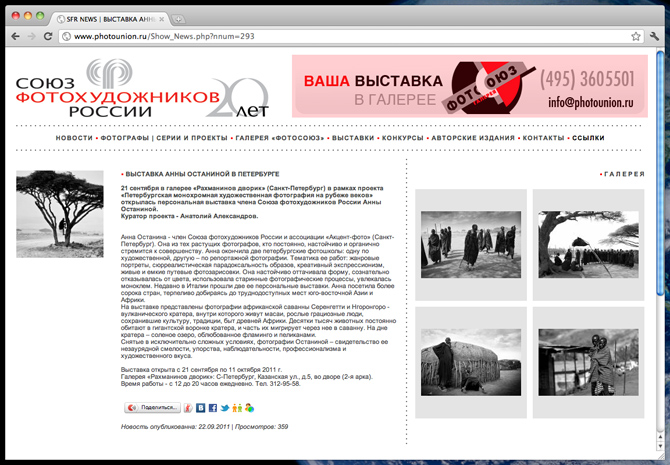Screen dimensions: 670x465
Task: Open the ВЫСТАВКИ menu item
Action: [353, 138]
